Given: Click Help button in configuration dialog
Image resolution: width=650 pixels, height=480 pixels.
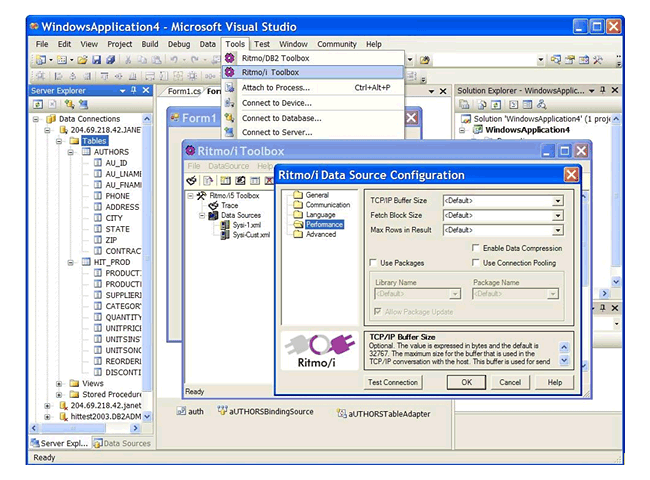Looking at the screenshot, I should click(x=555, y=382).
